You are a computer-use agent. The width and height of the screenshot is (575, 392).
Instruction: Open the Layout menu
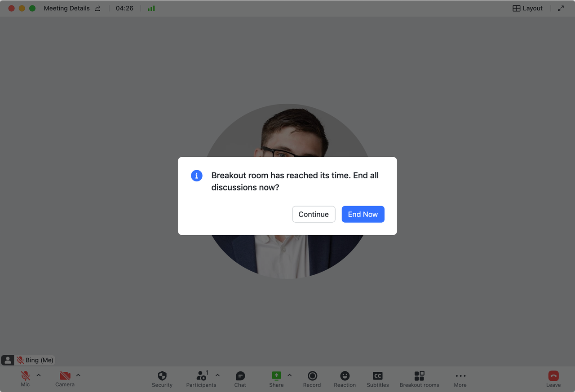(528, 8)
